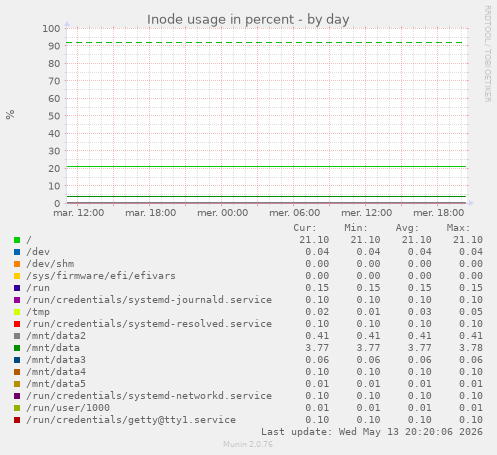Click the /mnt/data2 legend label
The width and height of the screenshot is (497, 455).
(56, 336)
